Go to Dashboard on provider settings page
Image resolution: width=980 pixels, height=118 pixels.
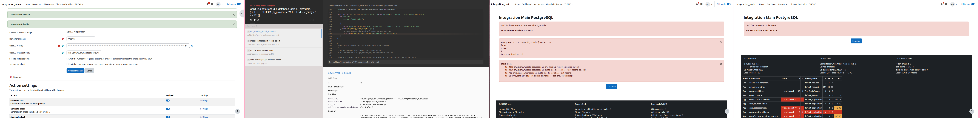click(x=37, y=4)
